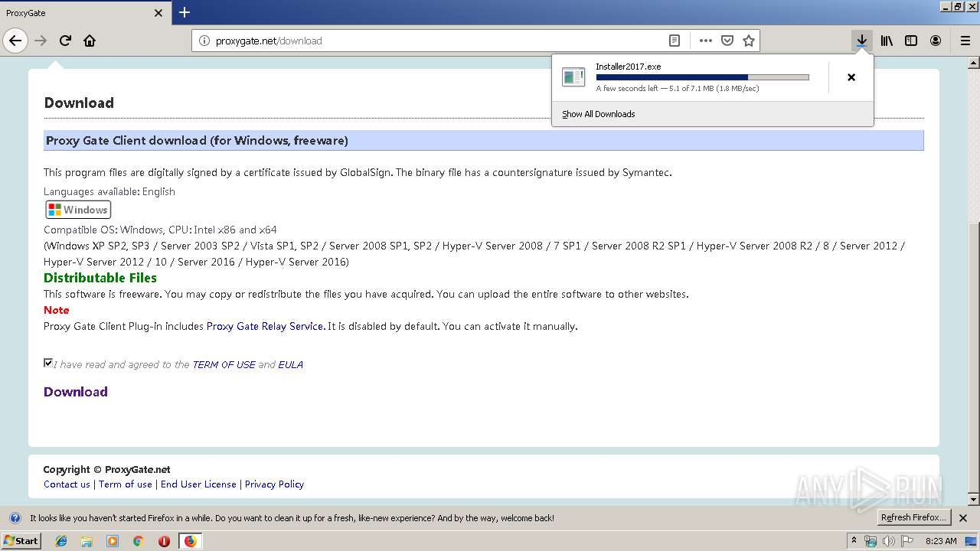The height and width of the screenshot is (551, 980).
Task: Click the Refresh Firefox button
Action: (x=913, y=518)
